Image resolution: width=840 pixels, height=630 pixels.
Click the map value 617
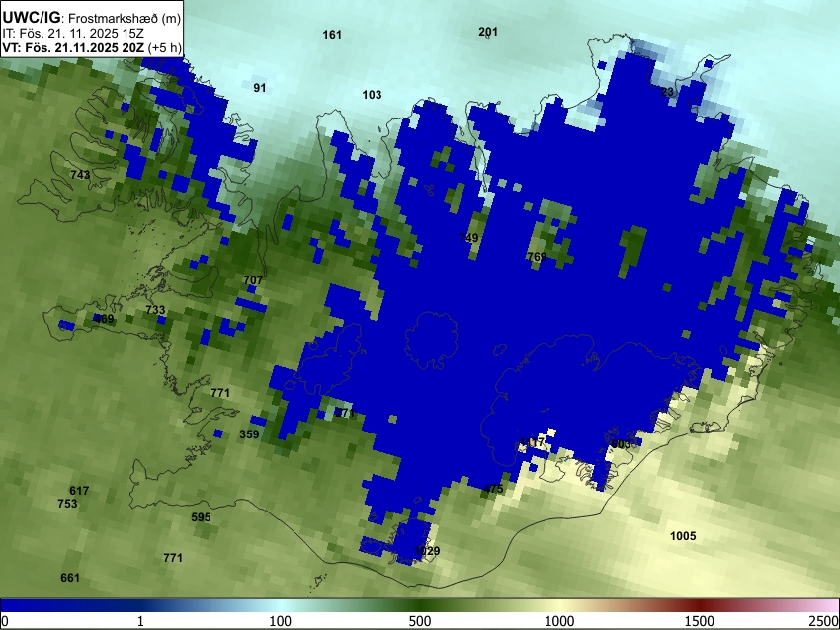79,491
